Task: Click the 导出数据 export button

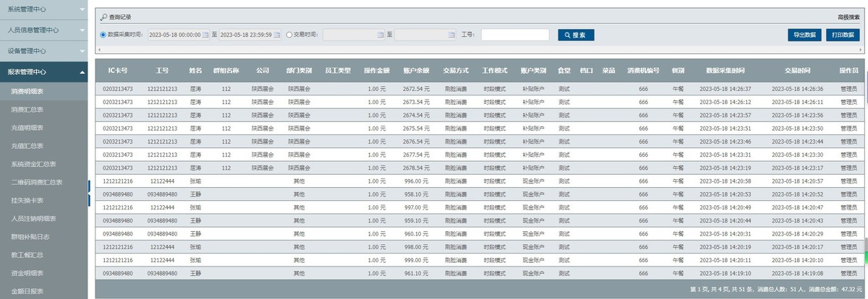Action: click(804, 35)
